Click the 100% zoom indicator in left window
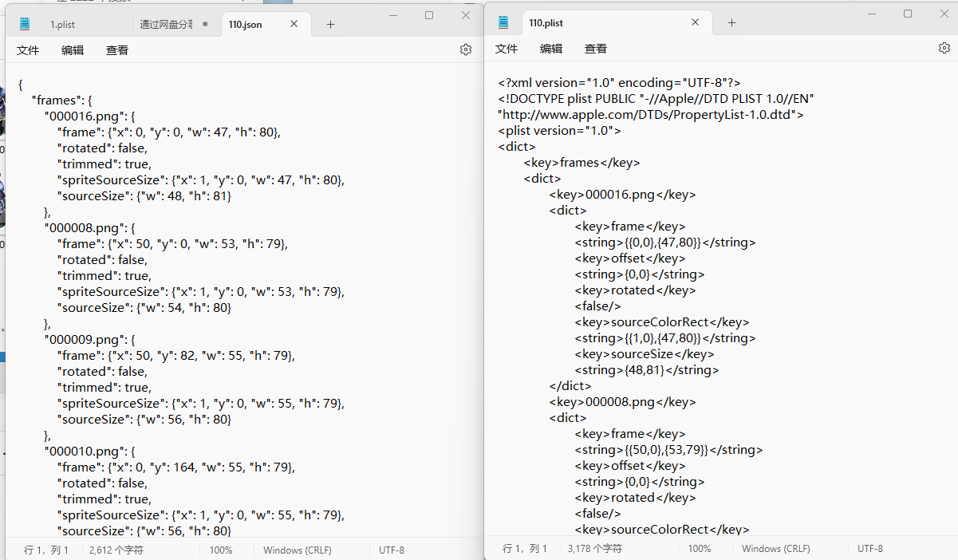 (x=221, y=550)
